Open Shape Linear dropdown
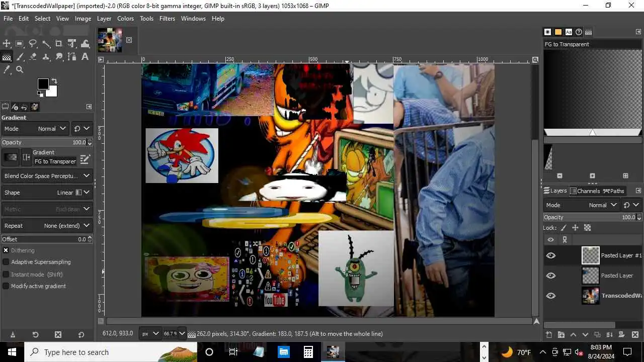The height and width of the screenshot is (362, 644). [47, 193]
